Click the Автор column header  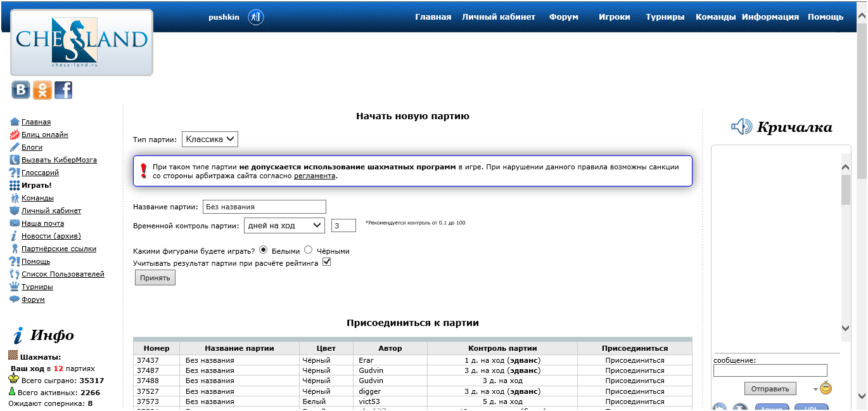pyautogui.click(x=390, y=348)
